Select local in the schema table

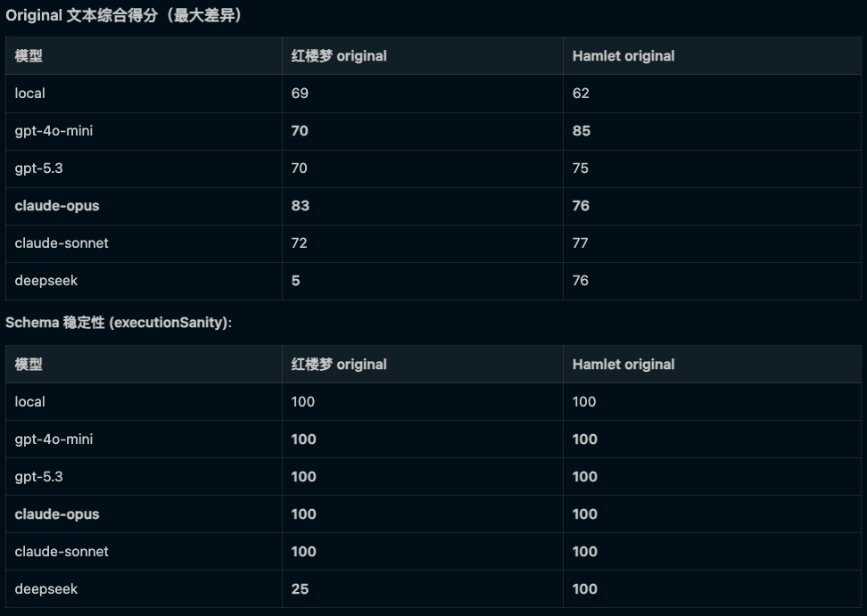pyautogui.click(x=29, y=402)
